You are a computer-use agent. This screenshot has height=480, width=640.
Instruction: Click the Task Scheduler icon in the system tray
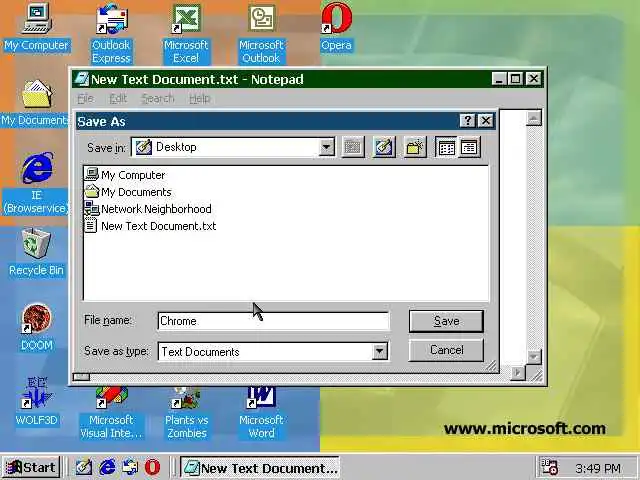coord(549,467)
